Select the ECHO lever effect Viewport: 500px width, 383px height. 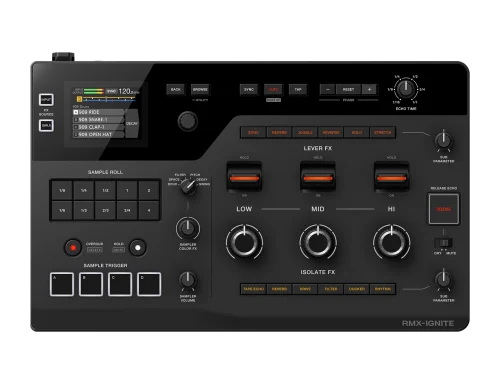click(253, 132)
